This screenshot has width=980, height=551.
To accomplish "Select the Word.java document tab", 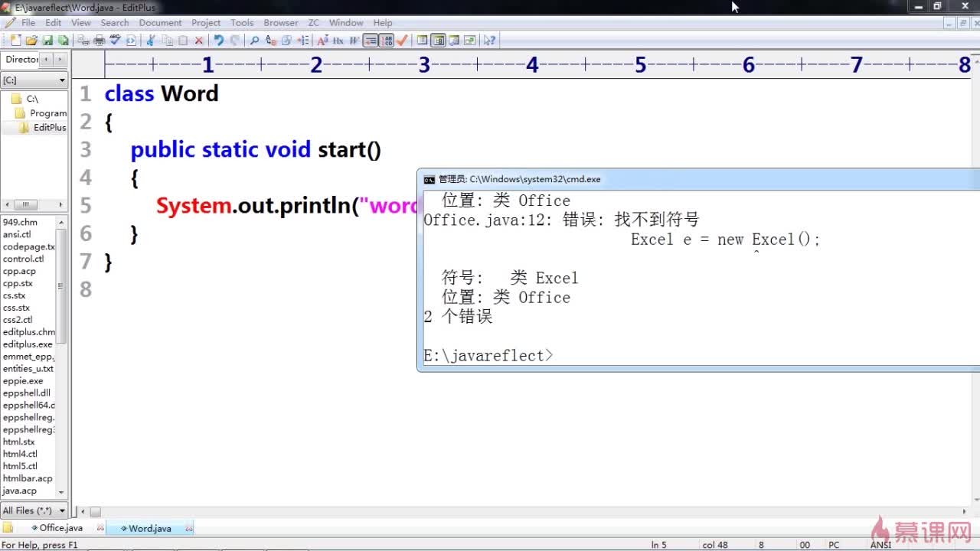I will coord(149,528).
